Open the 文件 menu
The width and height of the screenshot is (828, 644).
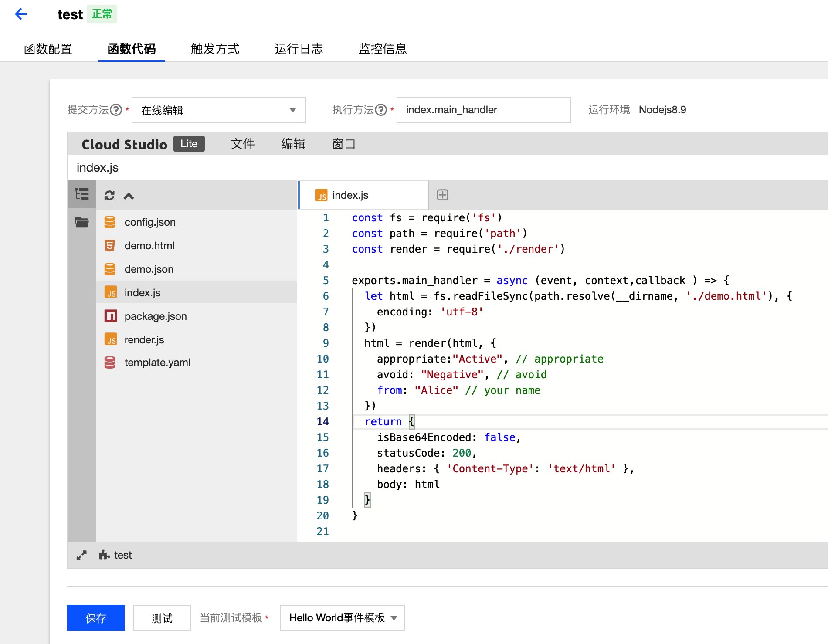point(243,144)
